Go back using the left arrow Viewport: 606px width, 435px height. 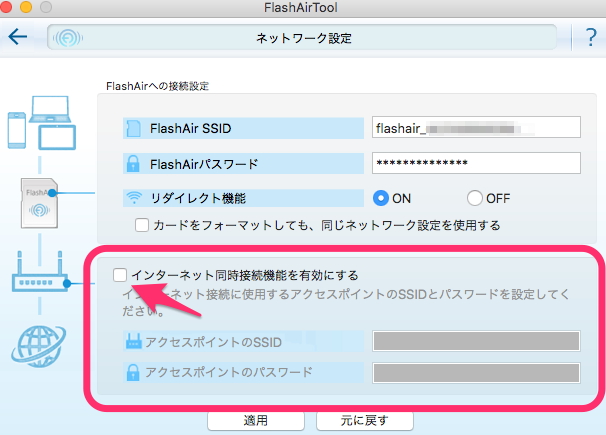[18, 37]
